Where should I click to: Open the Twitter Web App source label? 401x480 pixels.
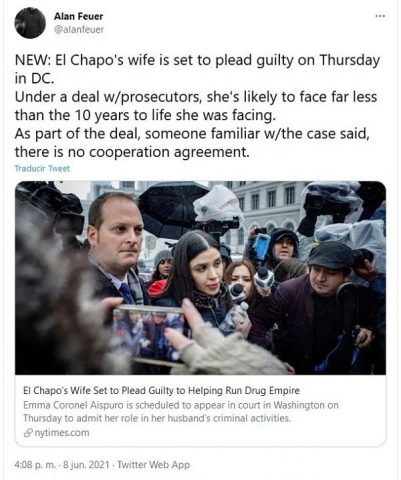click(154, 465)
